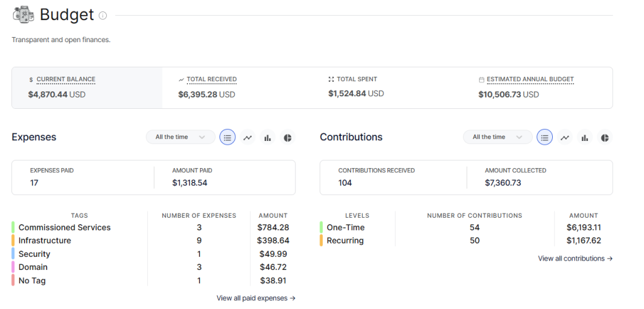This screenshot has height=309, width=644.
Task: Open the Contributions time period dropdown
Action: pos(497,137)
